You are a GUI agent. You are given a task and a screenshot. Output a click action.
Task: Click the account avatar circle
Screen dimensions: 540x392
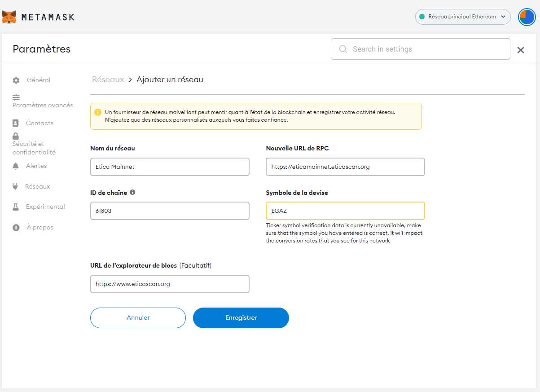[527, 17]
